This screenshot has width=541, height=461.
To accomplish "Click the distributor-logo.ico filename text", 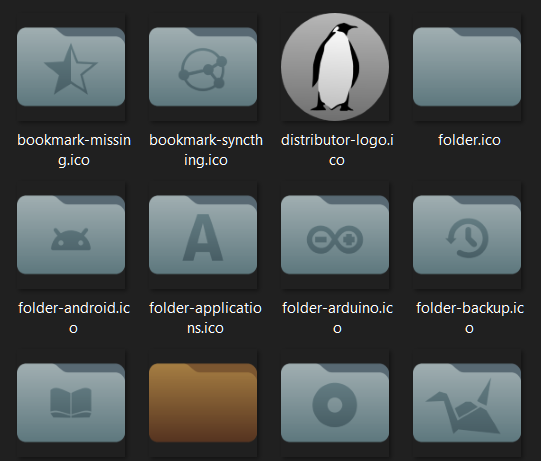I will 337,150.
